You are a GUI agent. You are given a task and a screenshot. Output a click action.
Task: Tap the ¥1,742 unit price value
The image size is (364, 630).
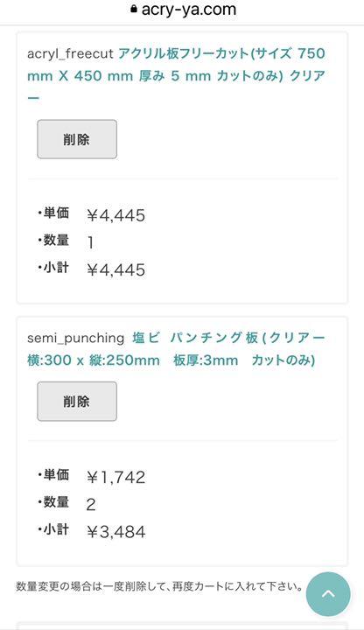[x=116, y=478]
